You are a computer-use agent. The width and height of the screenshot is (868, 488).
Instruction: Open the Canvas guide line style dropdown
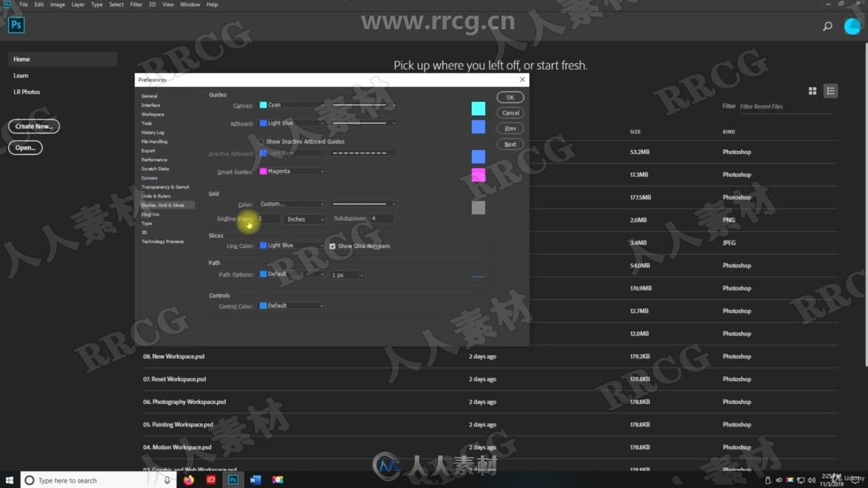pyautogui.click(x=363, y=105)
